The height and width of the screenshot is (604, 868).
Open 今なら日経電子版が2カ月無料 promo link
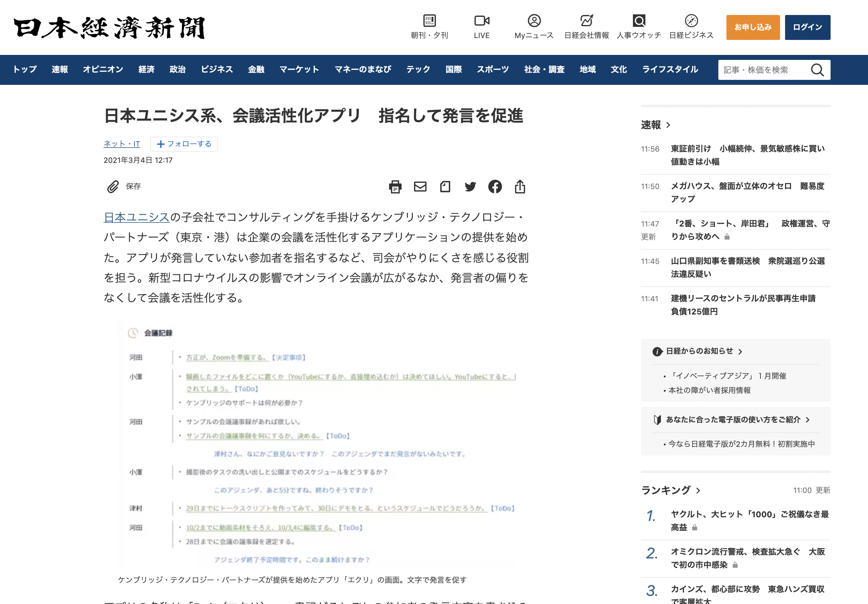click(x=741, y=444)
